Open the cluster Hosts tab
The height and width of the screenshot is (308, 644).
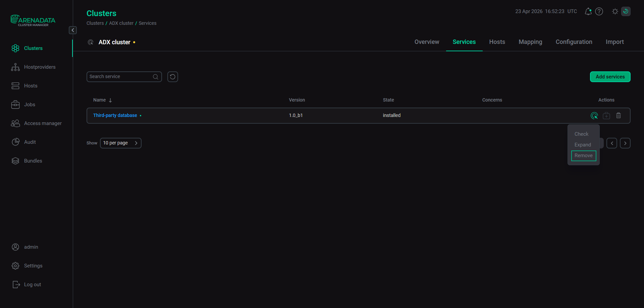pos(497,42)
